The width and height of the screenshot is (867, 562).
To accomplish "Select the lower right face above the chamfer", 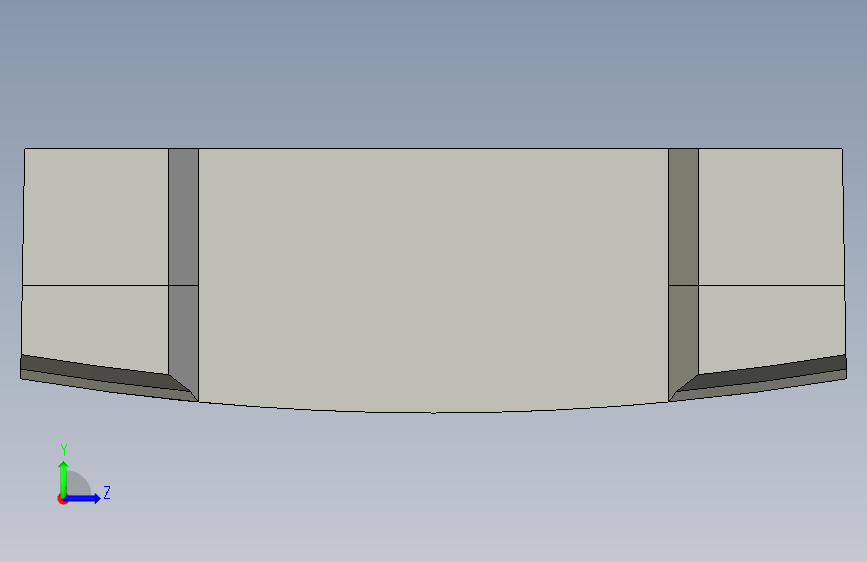I will pos(772,325).
